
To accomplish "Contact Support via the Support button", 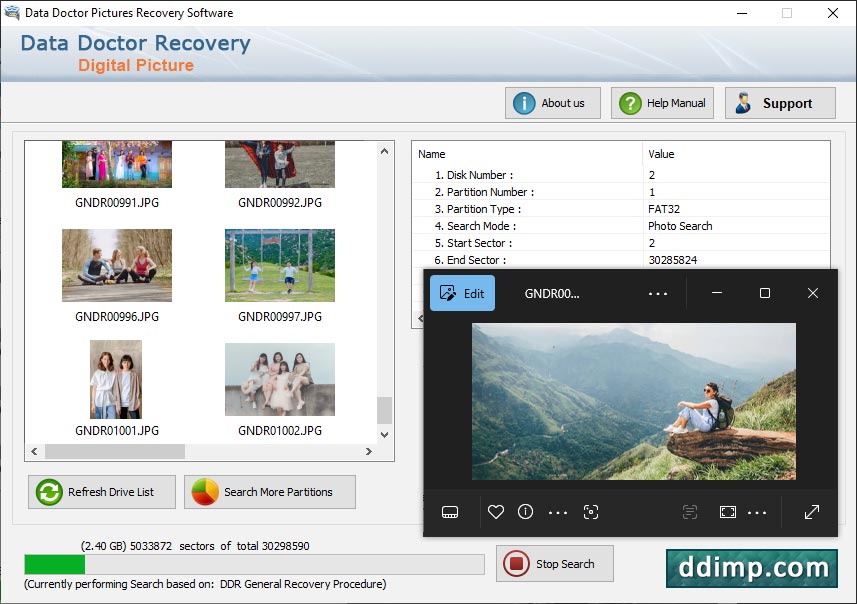I will tap(779, 102).
